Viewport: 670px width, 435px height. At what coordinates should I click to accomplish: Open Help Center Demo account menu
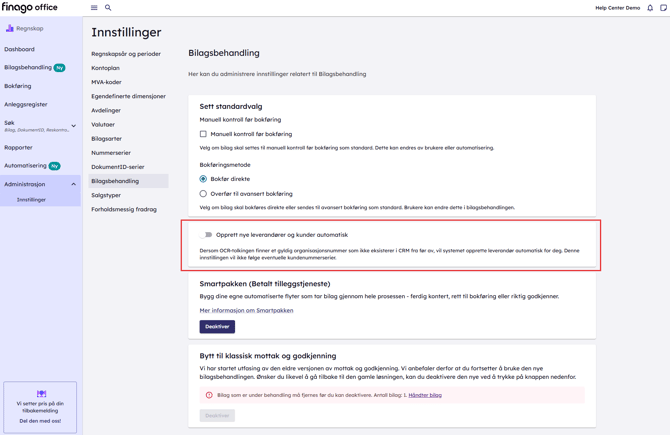point(617,8)
